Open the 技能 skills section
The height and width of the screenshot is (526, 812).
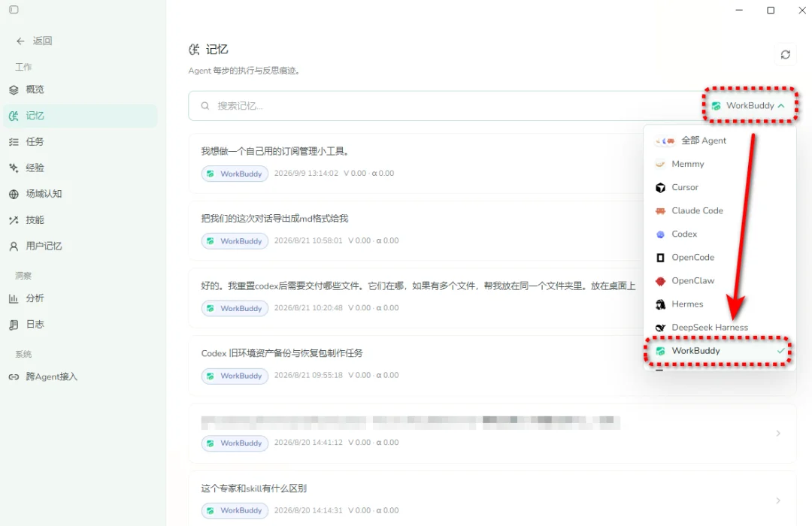[80, 220]
